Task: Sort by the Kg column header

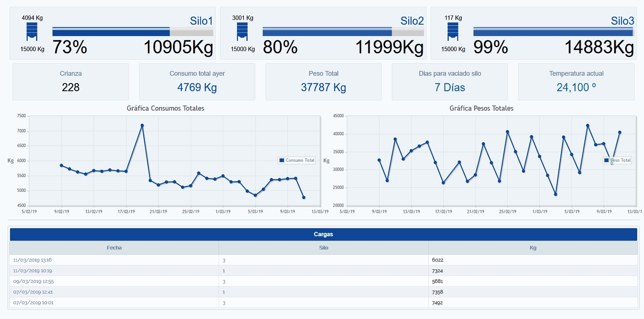Action: [533, 248]
